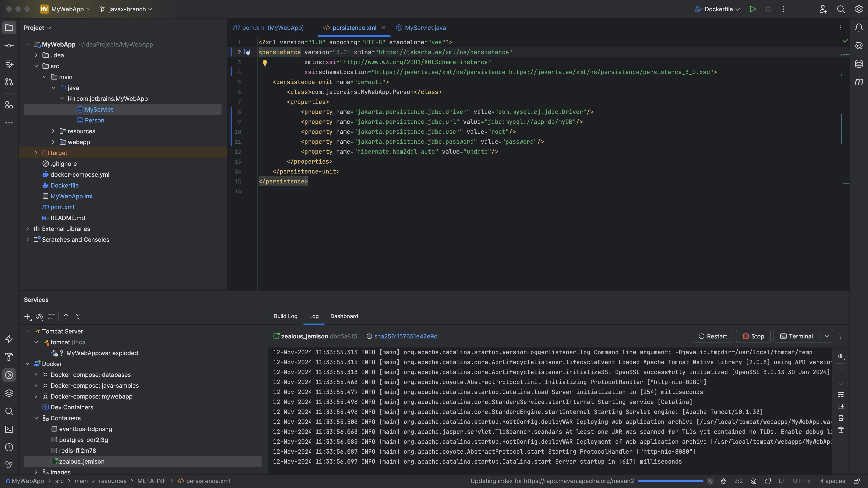
Task: Collapse the Tomcat Server node
Action: (27, 331)
